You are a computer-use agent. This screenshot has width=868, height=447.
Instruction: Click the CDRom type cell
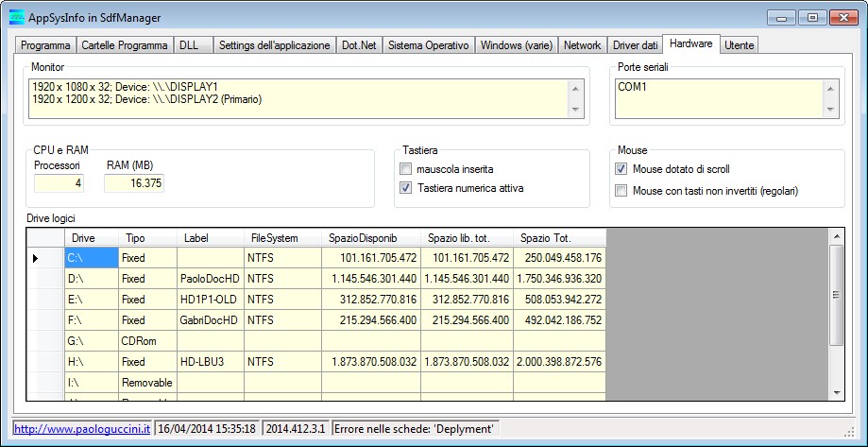click(147, 341)
